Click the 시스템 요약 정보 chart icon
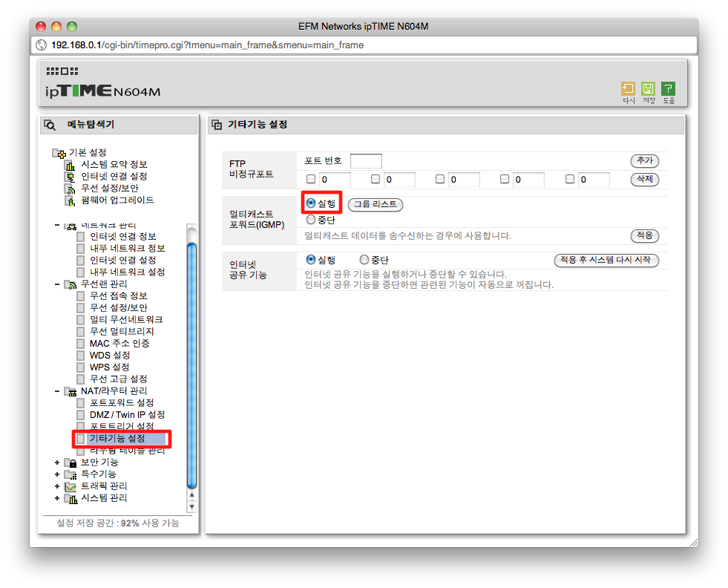 click(x=70, y=165)
